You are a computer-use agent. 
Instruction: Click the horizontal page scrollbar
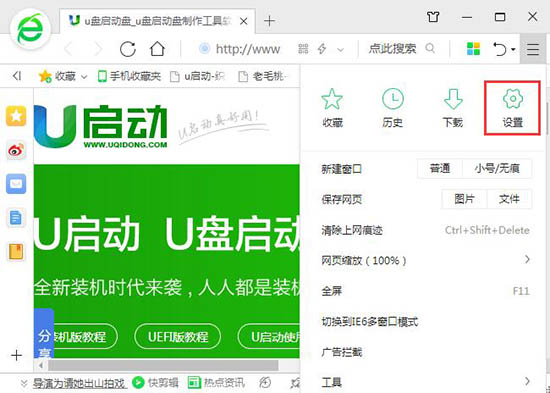coord(163,365)
